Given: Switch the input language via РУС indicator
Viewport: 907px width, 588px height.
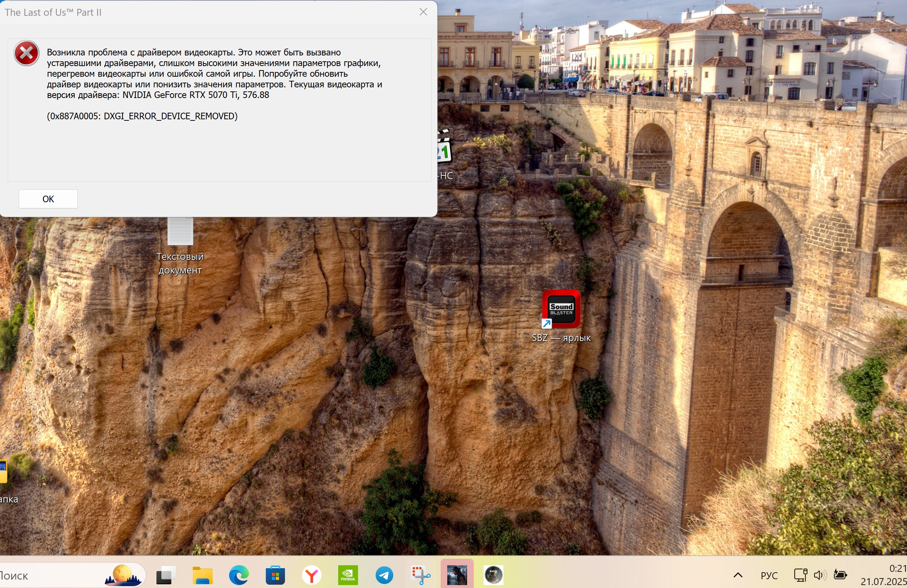Looking at the screenshot, I should click(769, 575).
